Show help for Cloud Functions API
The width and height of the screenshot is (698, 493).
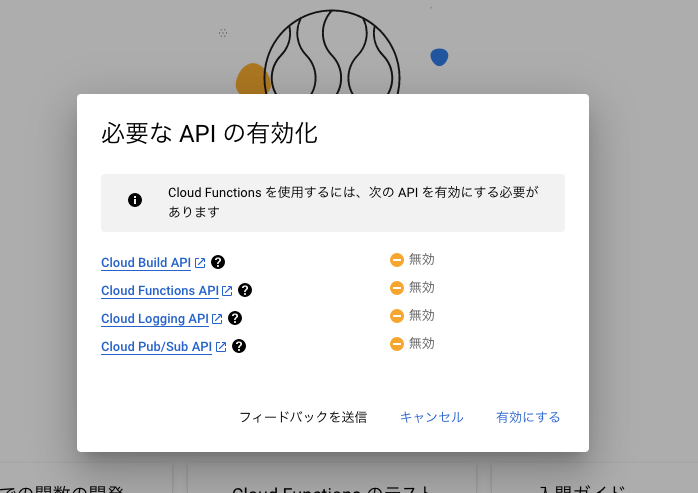(x=245, y=290)
